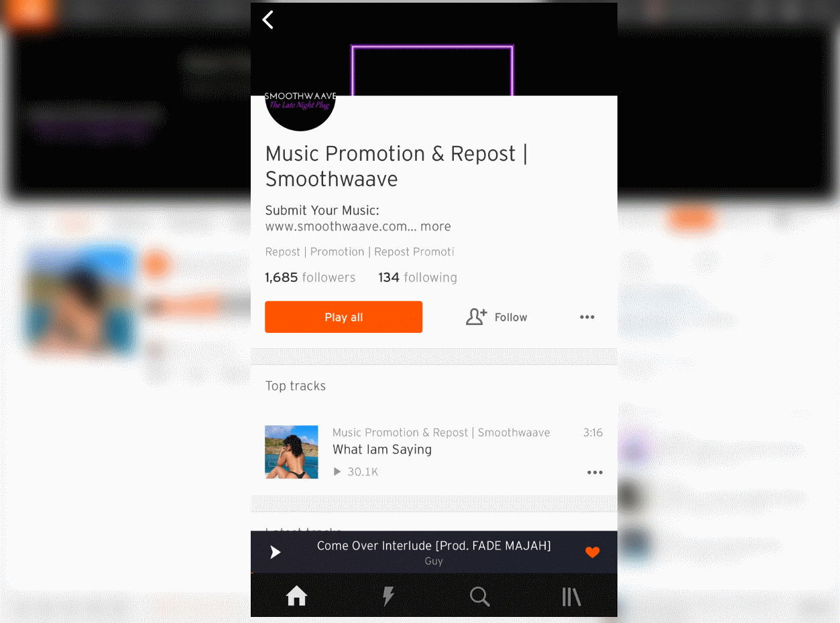Open the Home tab icon

(x=296, y=596)
